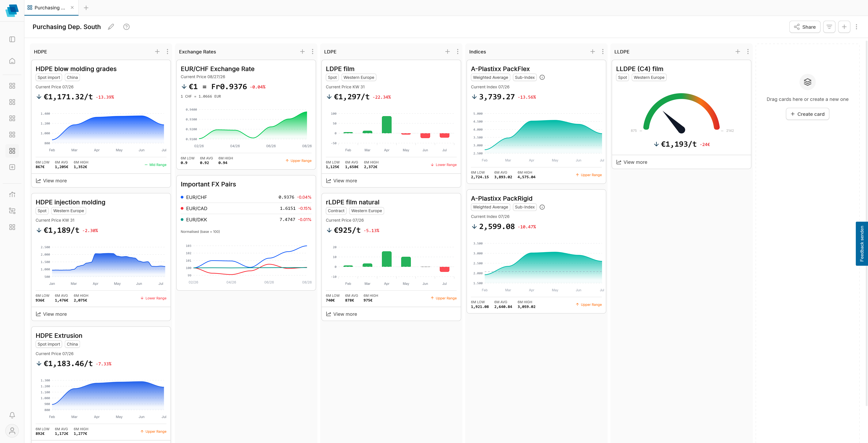
Task: Add a card to the LDPE column
Action: (x=447, y=52)
